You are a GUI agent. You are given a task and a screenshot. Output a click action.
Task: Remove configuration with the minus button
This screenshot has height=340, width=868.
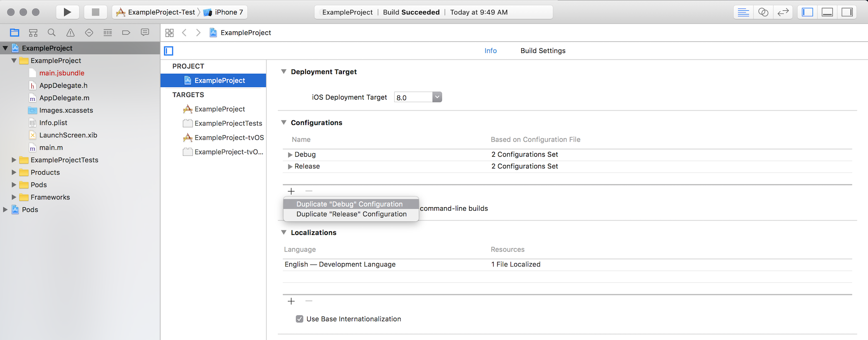tap(309, 191)
